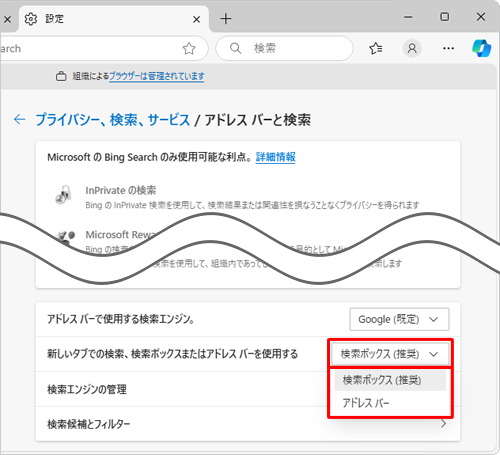Open the profile account icon
The height and width of the screenshot is (455, 500).
coord(412,49)
